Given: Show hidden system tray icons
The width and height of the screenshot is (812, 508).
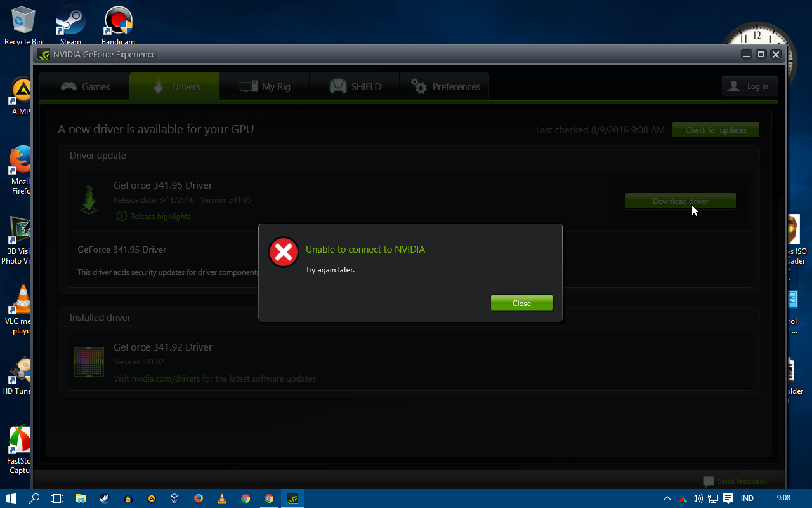Looking at the screenshot, I should click(x=667, y=498).
